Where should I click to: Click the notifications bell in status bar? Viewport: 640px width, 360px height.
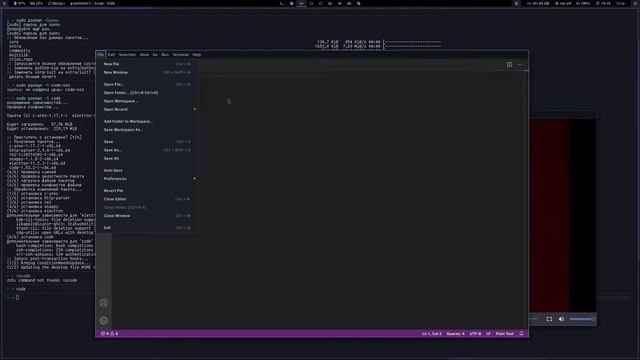point(521,333)
